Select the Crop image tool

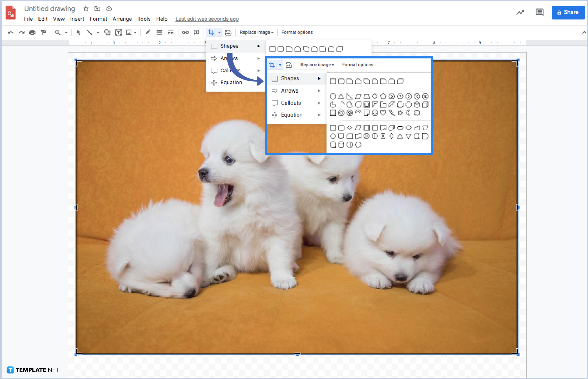click(x=211, y=32)
